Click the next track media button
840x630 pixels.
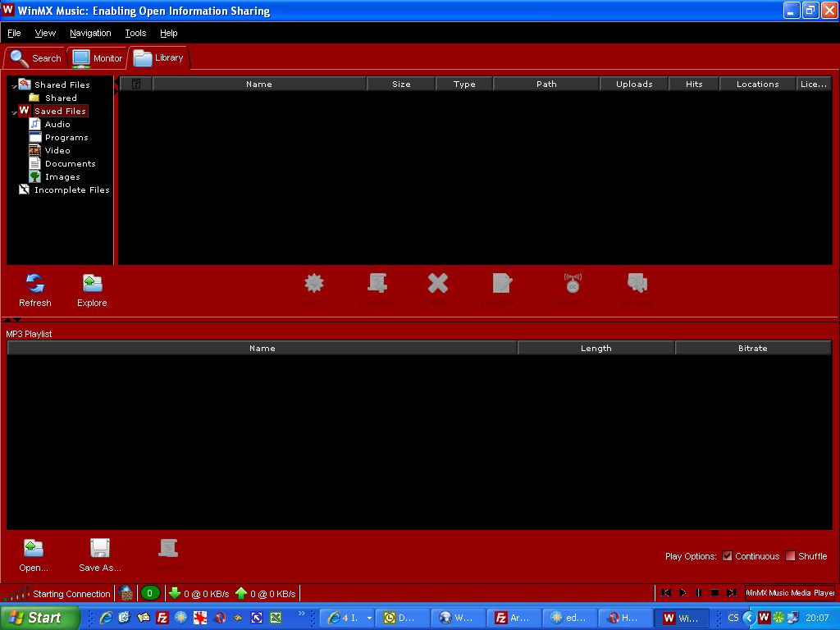click(x=731, y=592)
